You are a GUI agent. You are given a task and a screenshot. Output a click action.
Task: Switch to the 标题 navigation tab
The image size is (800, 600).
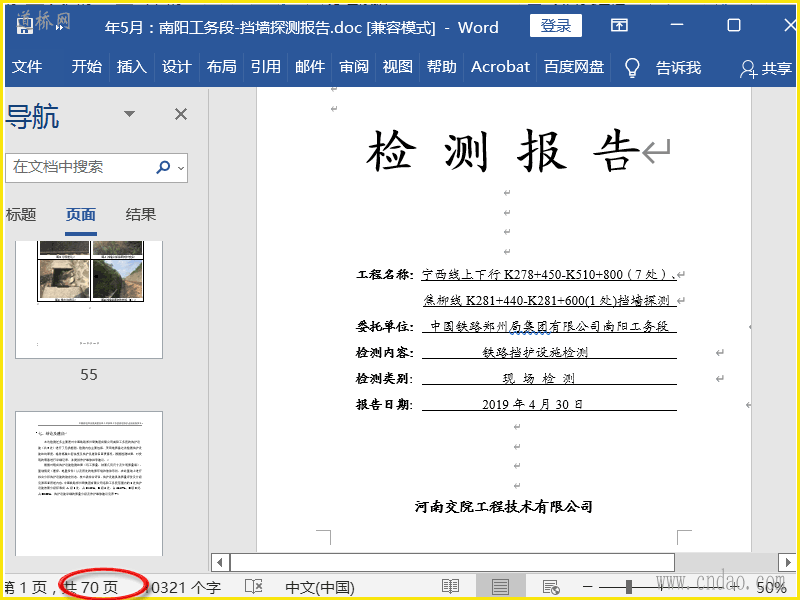pos(20,215)
